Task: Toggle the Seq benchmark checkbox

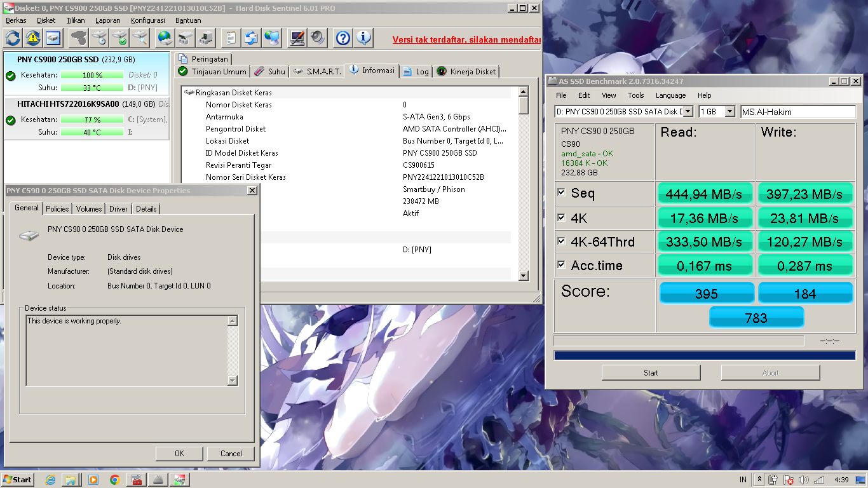Action: pyautogui.click(x=561, y=193)
